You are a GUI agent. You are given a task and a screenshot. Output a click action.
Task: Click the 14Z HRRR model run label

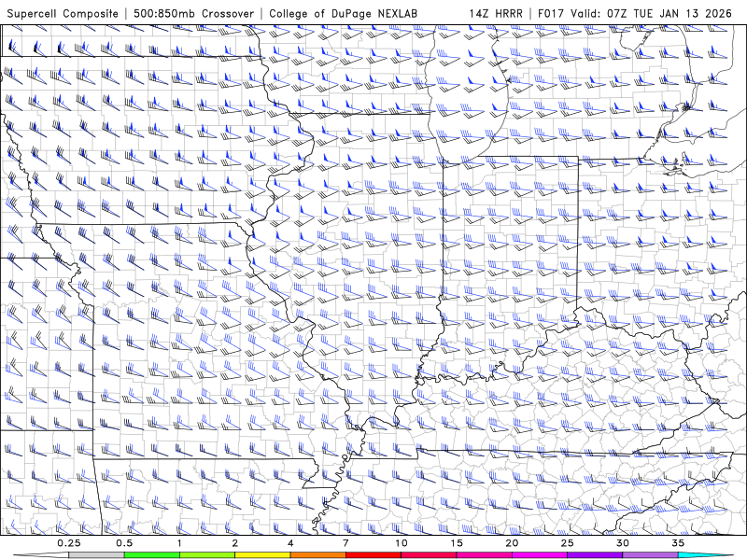(496, 13)
